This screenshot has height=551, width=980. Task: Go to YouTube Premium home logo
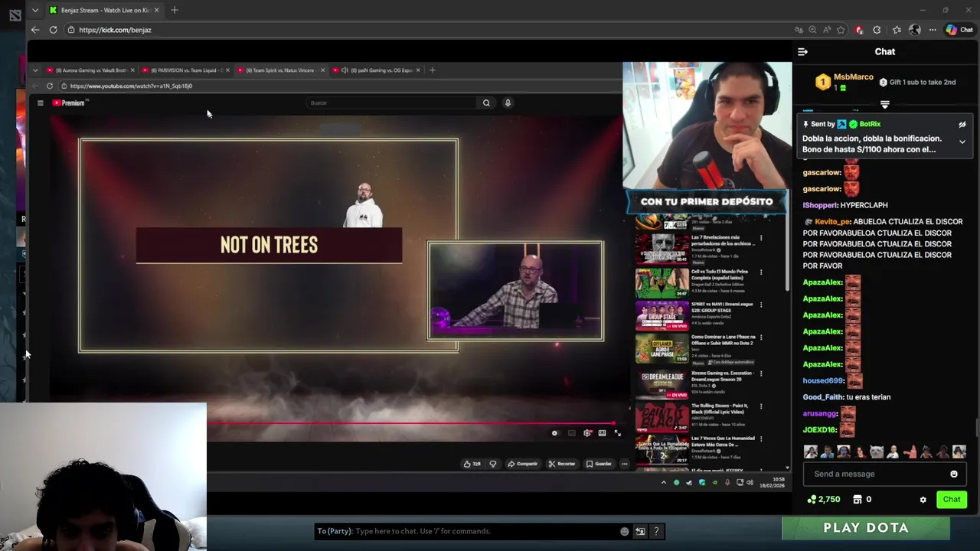coord(70,103)
